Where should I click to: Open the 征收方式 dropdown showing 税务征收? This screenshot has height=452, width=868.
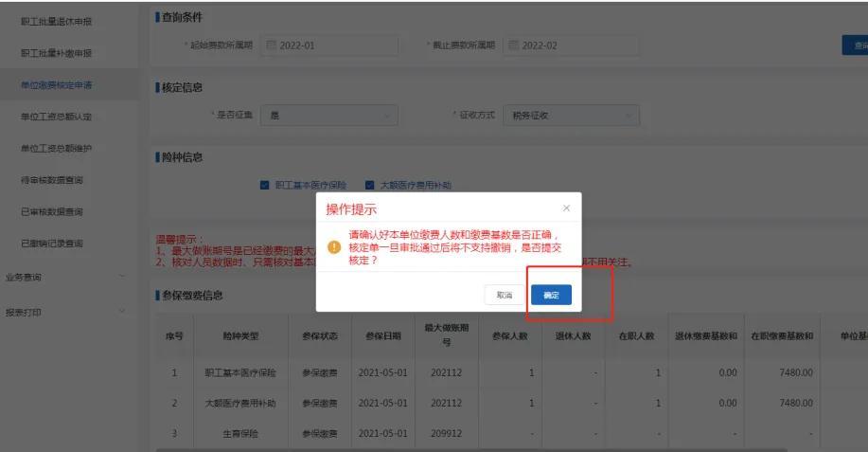[570, 115]
